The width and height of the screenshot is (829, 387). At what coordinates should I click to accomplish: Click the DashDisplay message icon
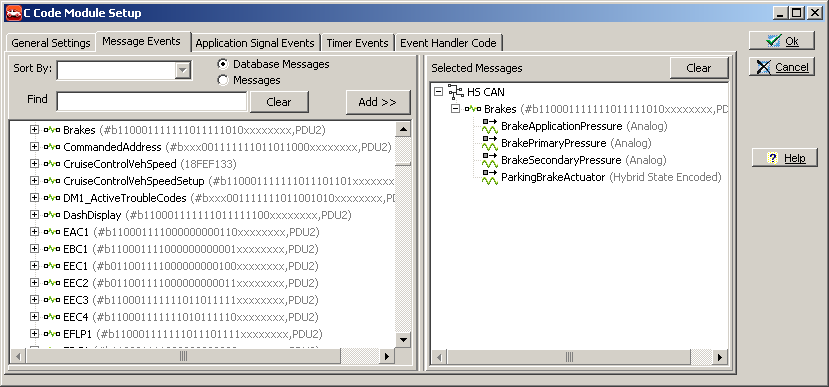(52, 215)
